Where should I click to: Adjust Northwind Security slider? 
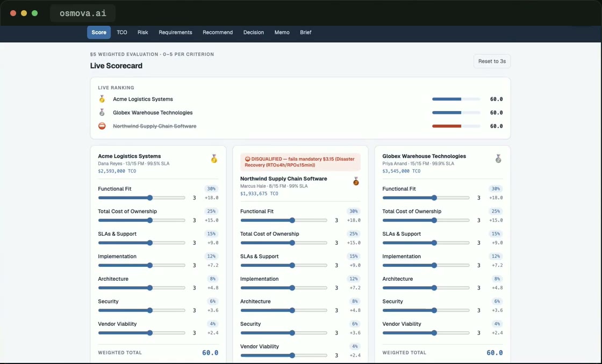284,333
